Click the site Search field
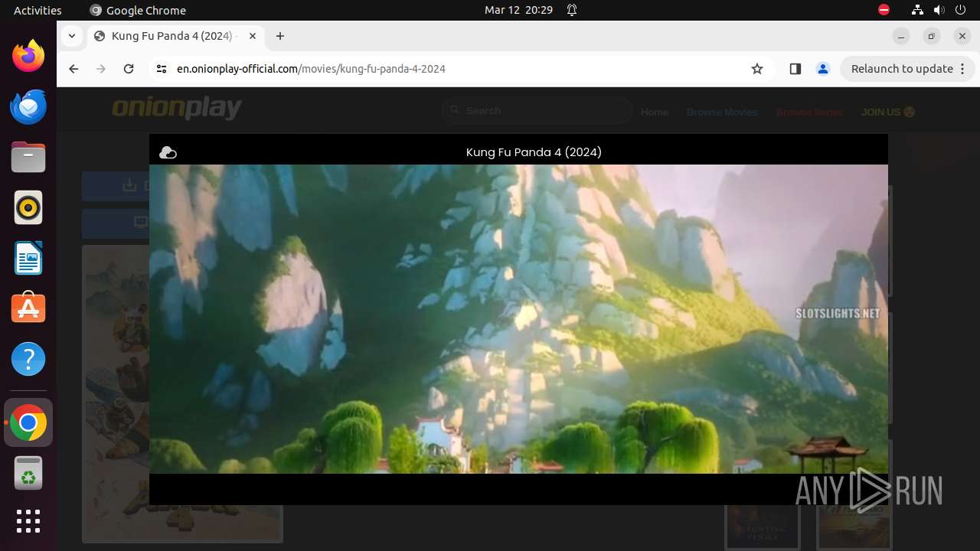 [537, 111]
